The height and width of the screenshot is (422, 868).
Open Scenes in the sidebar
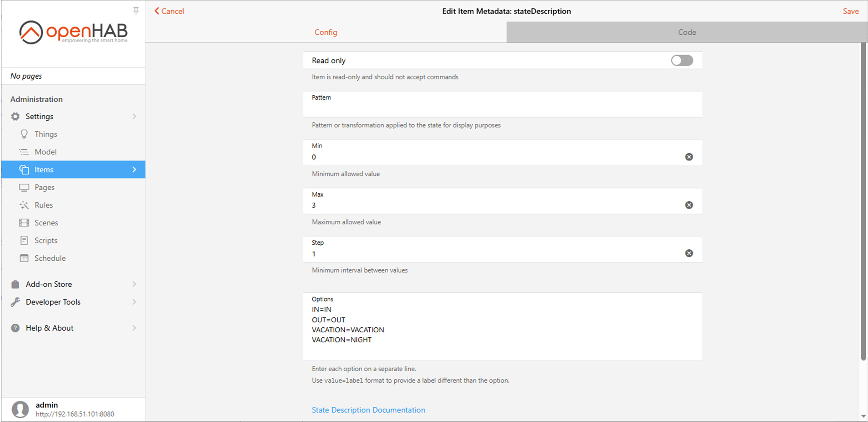pos(73,223)
